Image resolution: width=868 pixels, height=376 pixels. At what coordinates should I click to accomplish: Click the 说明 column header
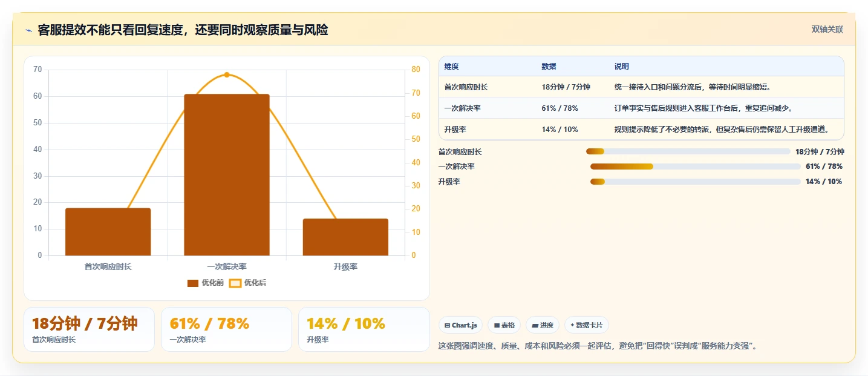[x=621, y=67]
